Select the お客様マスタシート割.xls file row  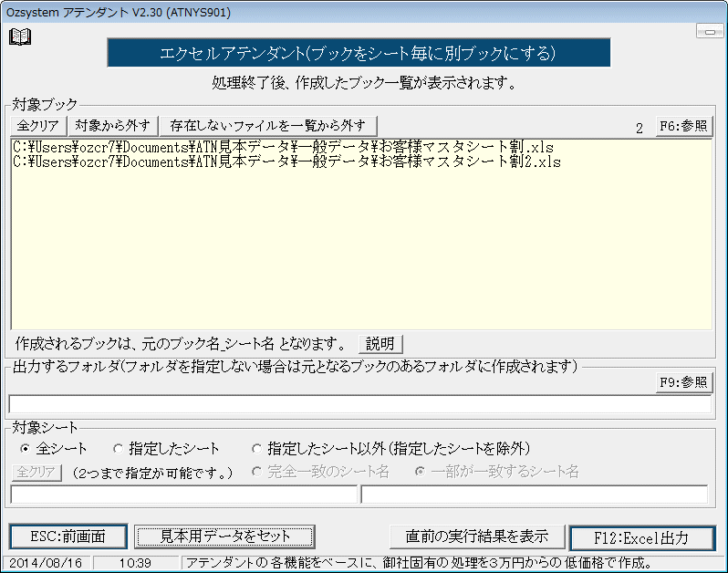tap(283, 148)
